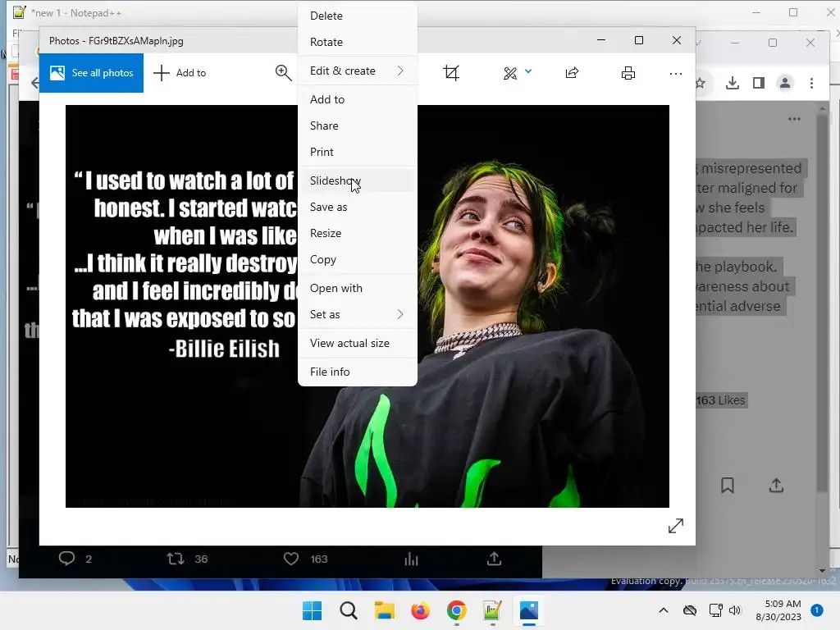
Task: Choose Open with in context menu
Action: point(358,288)
